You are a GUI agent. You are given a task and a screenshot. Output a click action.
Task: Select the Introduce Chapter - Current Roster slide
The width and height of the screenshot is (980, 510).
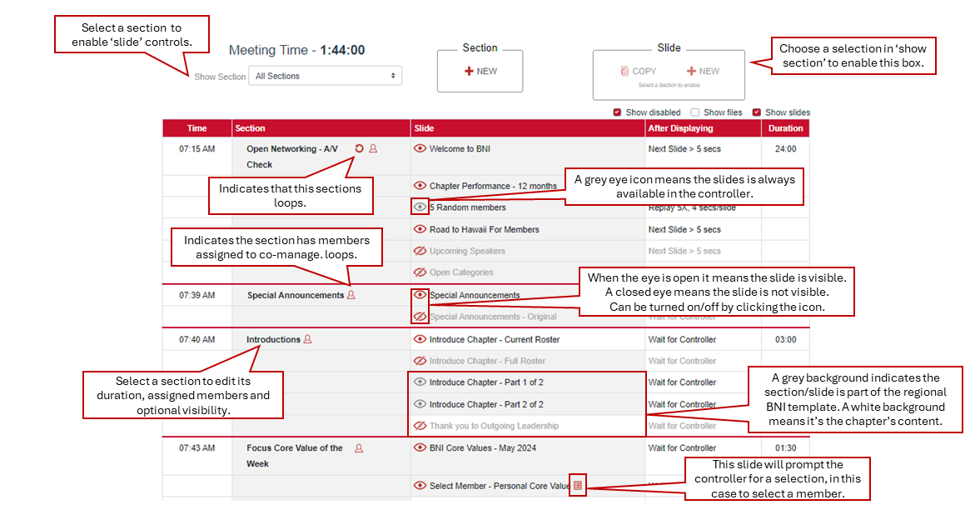(494, 340)
